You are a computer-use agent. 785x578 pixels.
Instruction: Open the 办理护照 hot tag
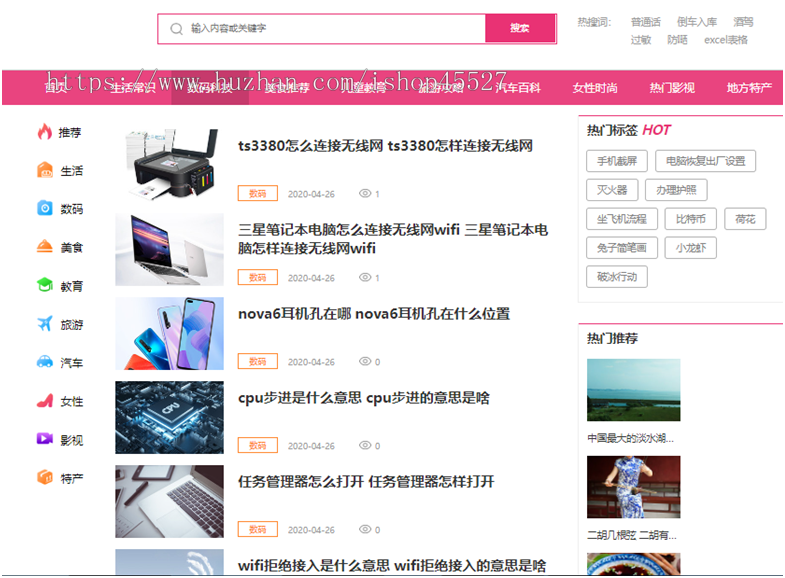(676, 190)
